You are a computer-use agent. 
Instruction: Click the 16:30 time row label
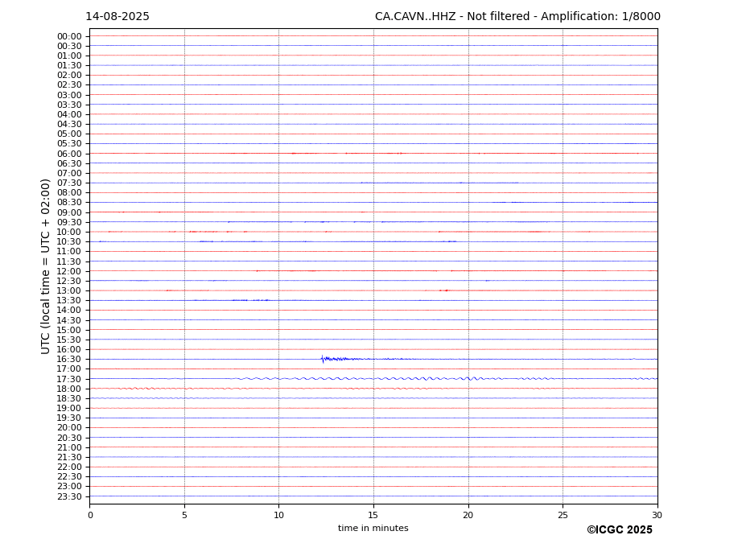(x=69, y=359)
